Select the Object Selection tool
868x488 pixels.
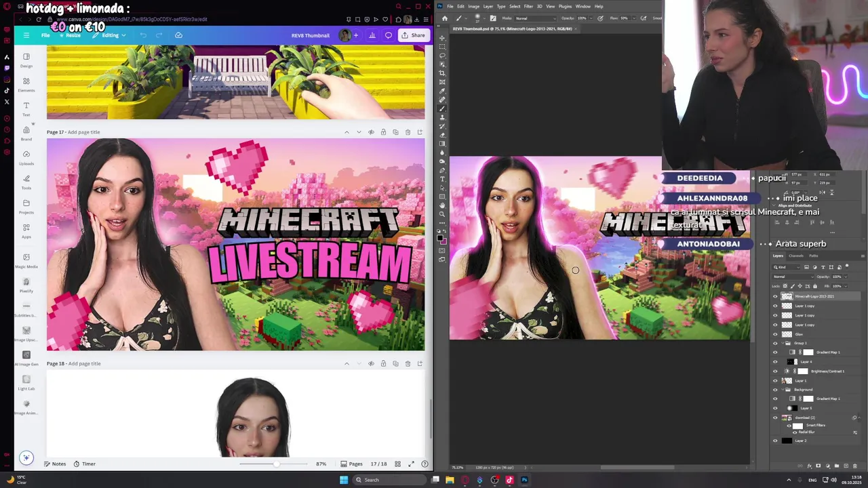pyautogui.click(x=443, y=64)
